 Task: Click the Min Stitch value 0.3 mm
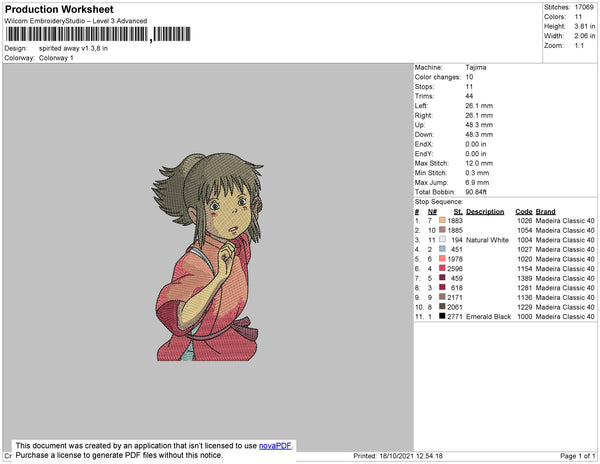(x=477, y=173)
